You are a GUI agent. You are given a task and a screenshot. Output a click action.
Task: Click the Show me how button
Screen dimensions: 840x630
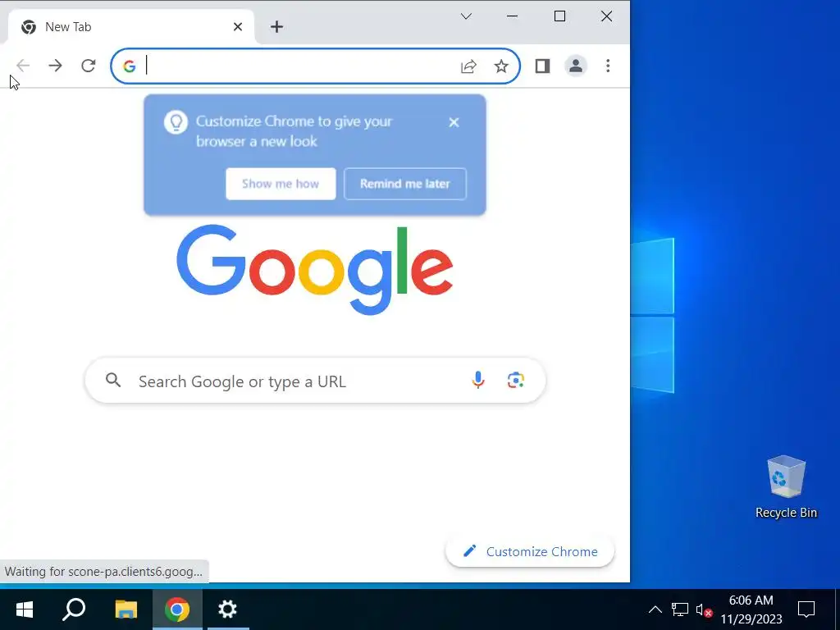(281, 184)
